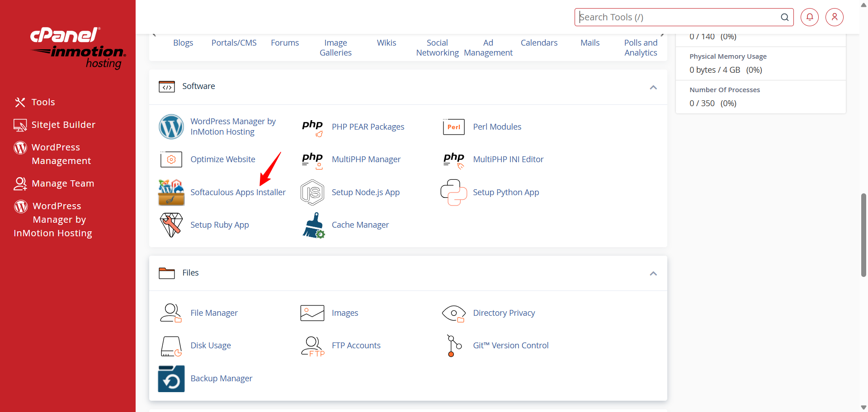
Task: Open the PHP PEAR Packages link
Action: 368,127
